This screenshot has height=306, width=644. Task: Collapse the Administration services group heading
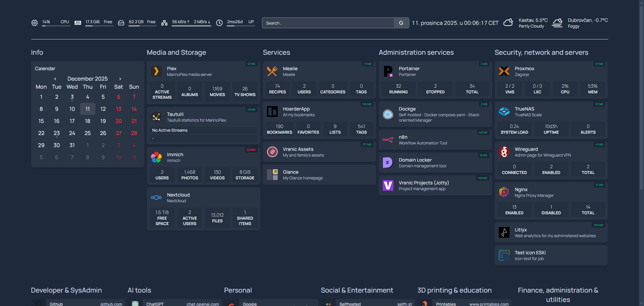click(x=416, y=52)
